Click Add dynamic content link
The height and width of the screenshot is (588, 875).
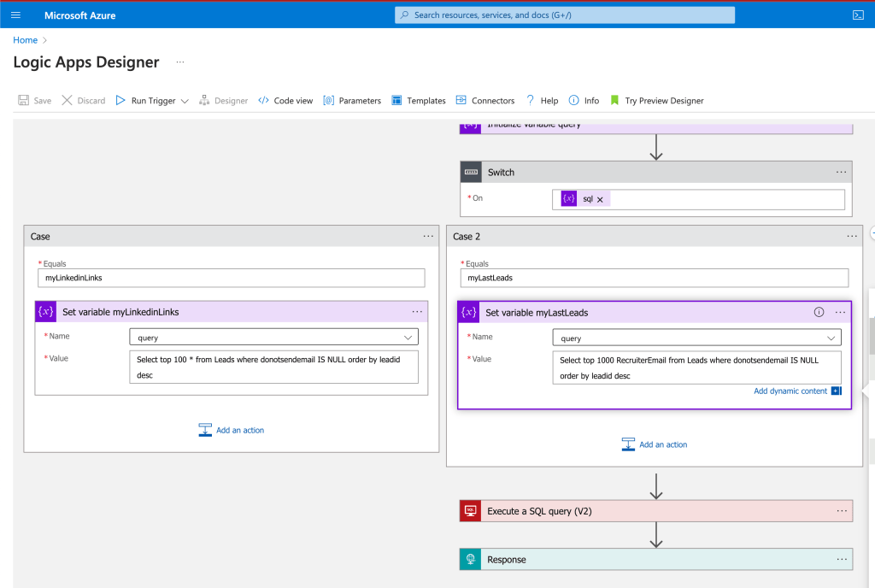(x=790, y=391)
